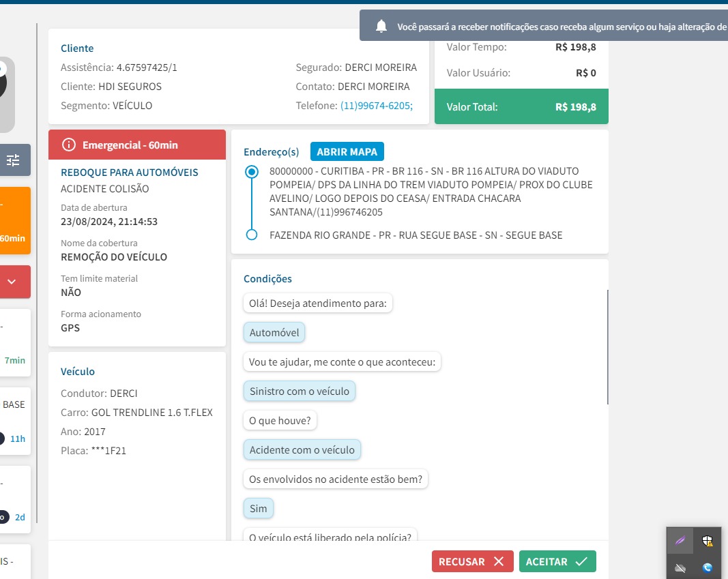728x579 pixels.
Task: Click the cloud sync disabled tray icon
Action: (680, 568)
